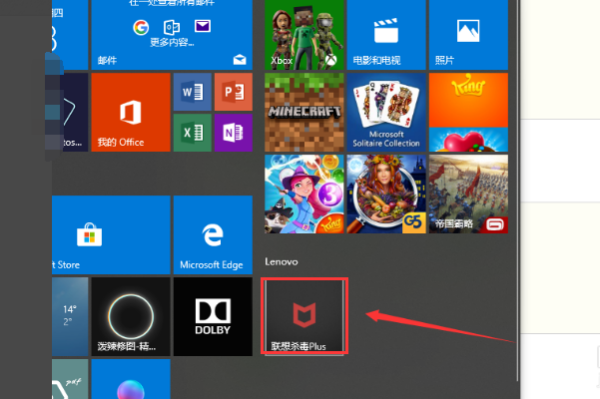This screenshot has height=399, width=600.
Task: Open the Xbox tile
Action: [x=304, y=35]
